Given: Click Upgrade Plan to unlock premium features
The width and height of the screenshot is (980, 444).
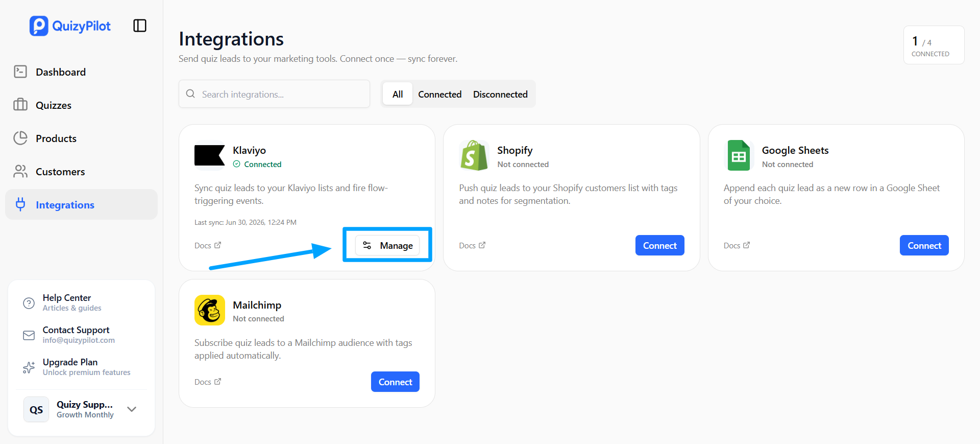Looking at the screenshot, I should [82, 367].
